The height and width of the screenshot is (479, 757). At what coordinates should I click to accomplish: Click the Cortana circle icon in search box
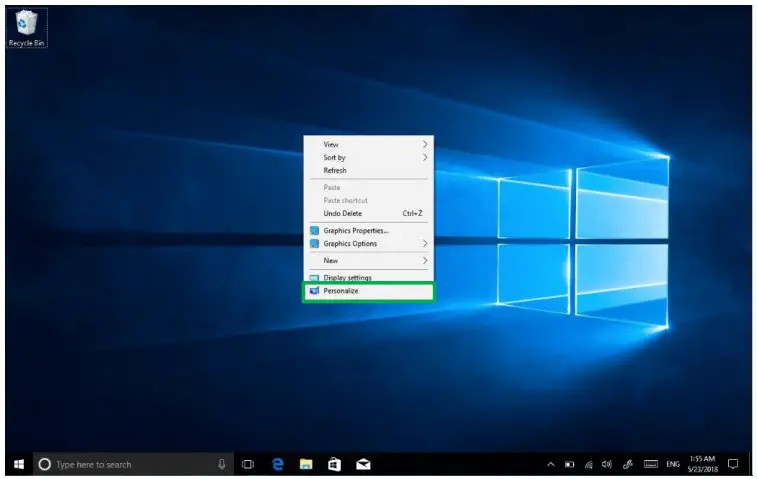coord(44,465)
